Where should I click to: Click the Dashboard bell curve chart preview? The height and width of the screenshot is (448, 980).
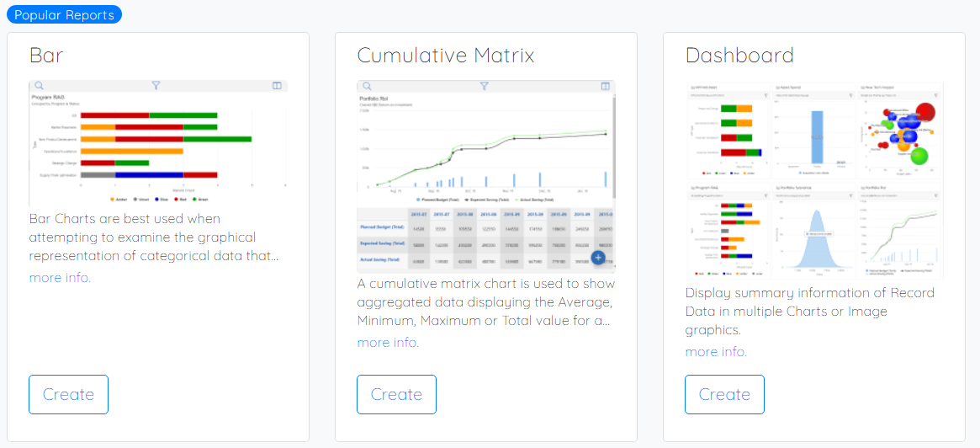point(814,232)
